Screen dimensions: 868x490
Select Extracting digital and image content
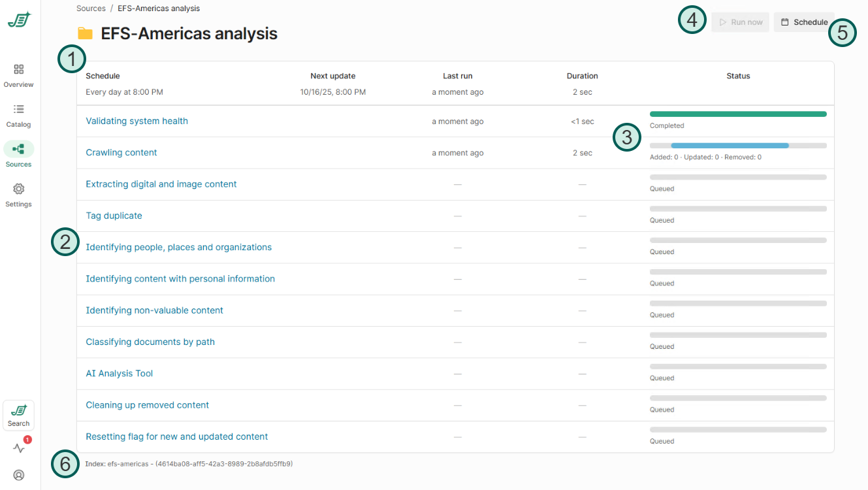[x=161, y=184]
